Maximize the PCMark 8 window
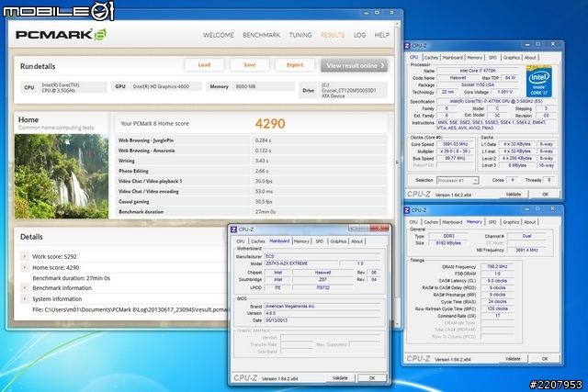 pos(377,13)
